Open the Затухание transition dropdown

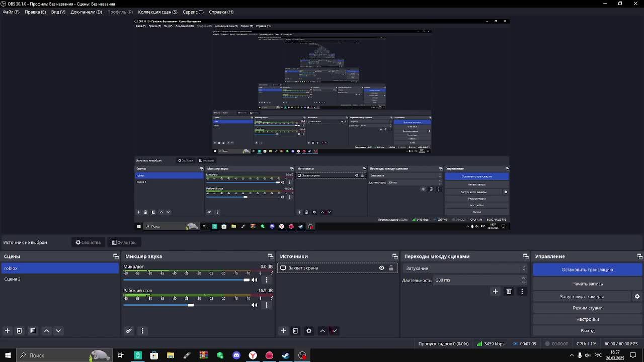coord(465,268)
